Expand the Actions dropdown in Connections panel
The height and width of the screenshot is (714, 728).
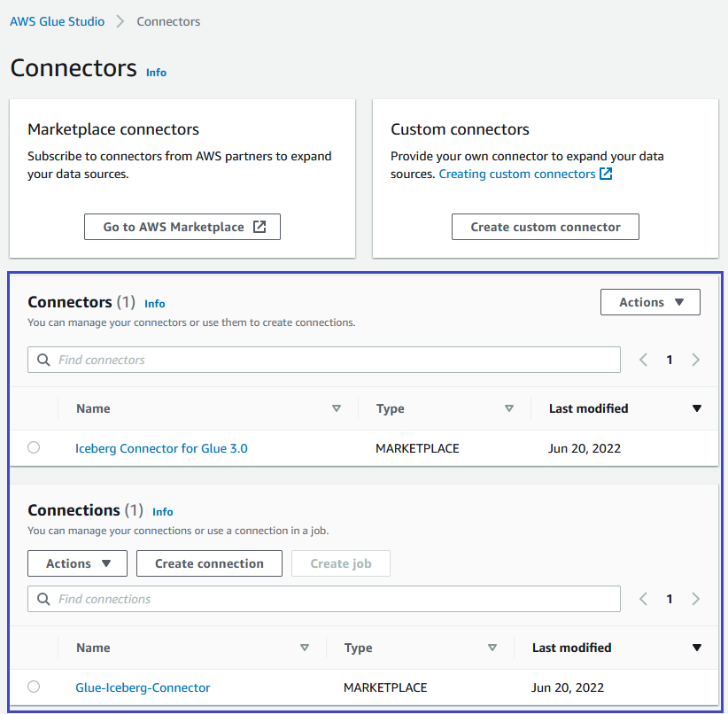pyautogui.click(x=77, y=563)
